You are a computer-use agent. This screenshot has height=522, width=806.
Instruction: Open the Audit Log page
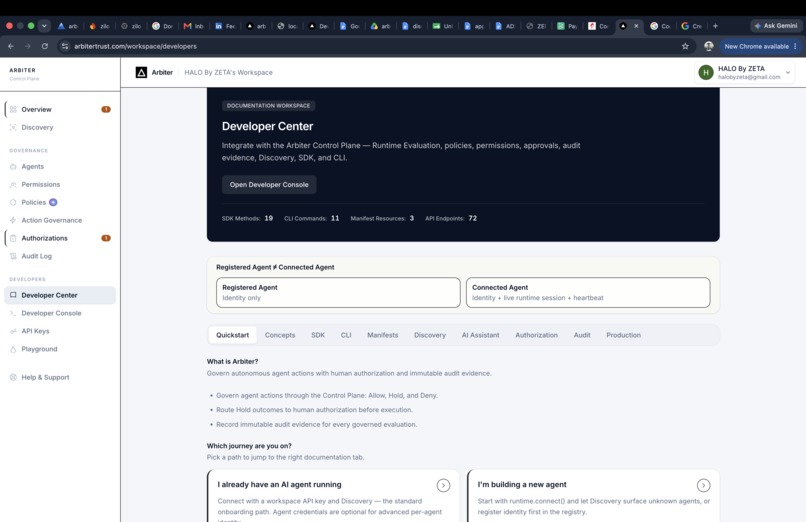60,256
